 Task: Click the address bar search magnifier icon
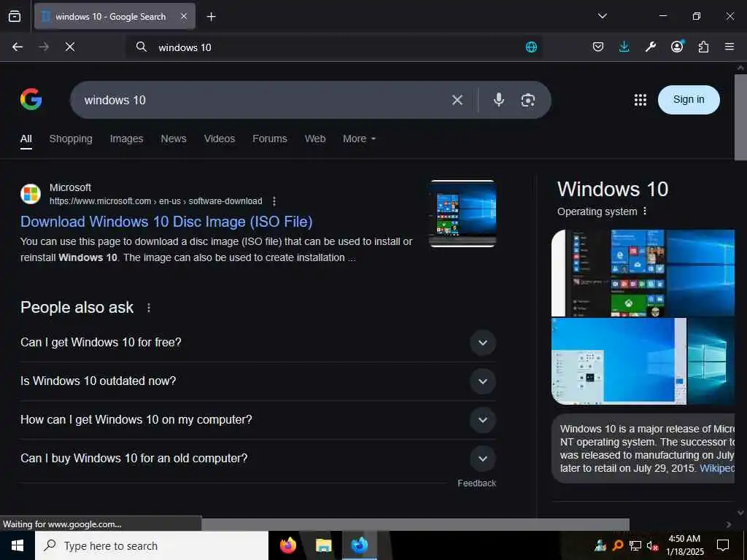pos(142,47)
